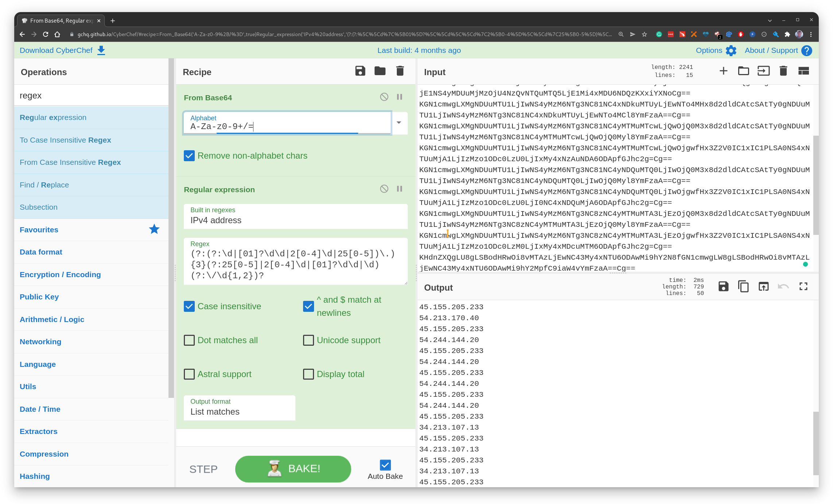This screenshot has height=504, width=833.
Task: Expand the Networking operations category
Action: tap(40, 342)
